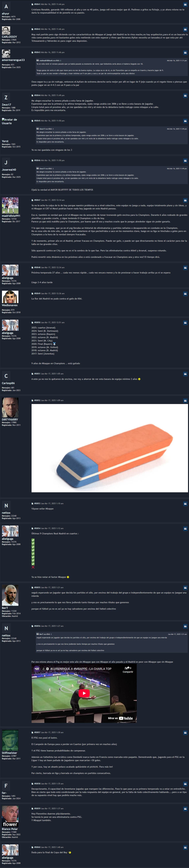This screenshot has width=189, height=868.
Task: Quote post #80841 by ahyur
Action: (x=185, y=5)
